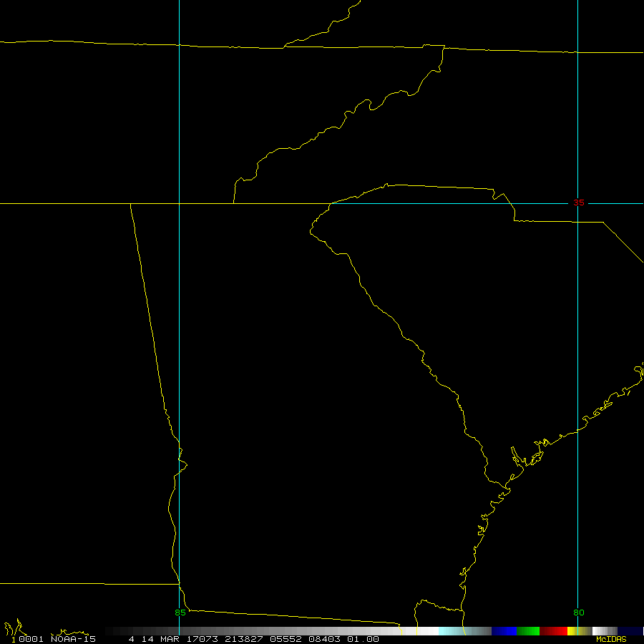
Task: Click the 213827 time value
Action: point(243,639)
